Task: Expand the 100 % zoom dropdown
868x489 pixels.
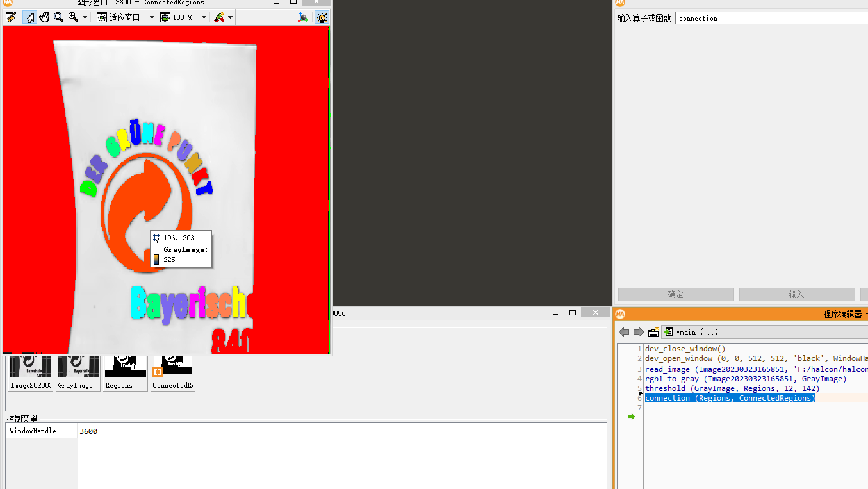Action: click(204, 17)
